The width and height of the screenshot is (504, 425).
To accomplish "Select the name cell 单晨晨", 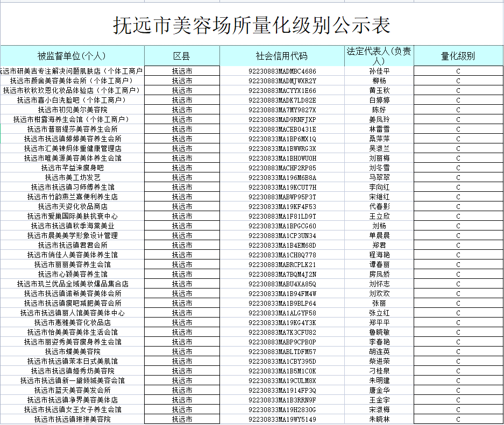I will 379,235.
